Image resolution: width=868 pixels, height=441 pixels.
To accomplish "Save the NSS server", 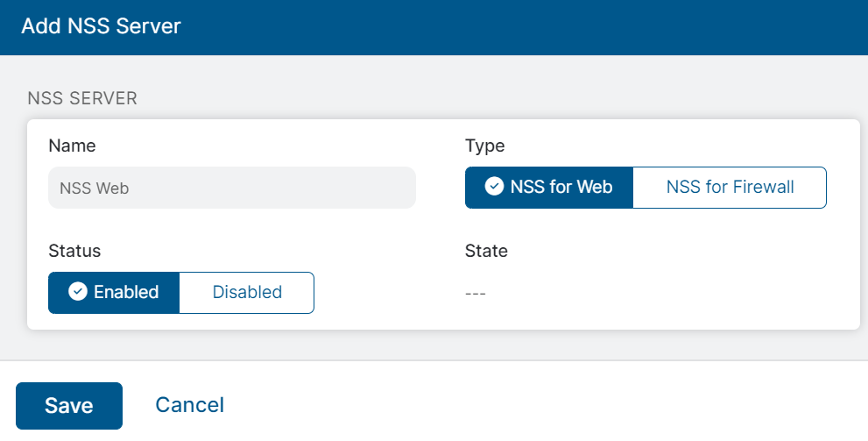I will pyautogui.click(x=69, y=406).
